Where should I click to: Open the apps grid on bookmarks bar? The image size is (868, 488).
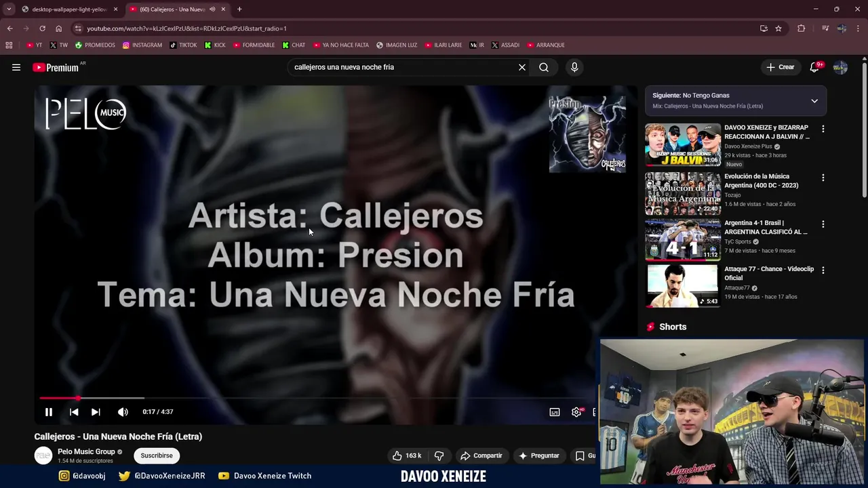point(9,45)
